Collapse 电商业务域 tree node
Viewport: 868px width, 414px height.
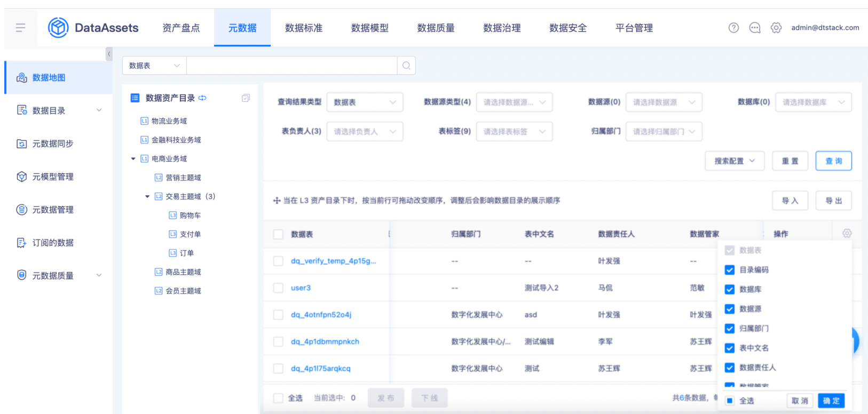[x=133, y=159]
